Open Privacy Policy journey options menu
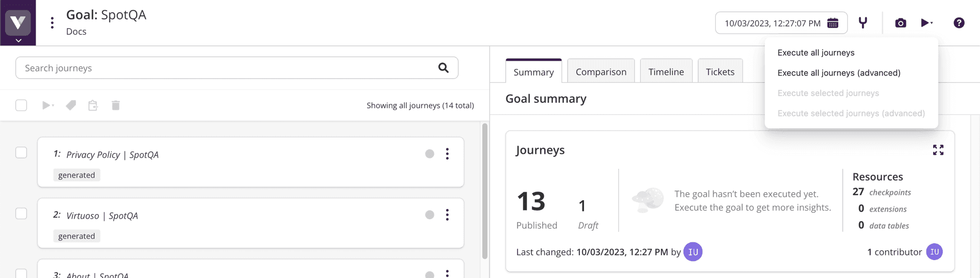Screen dimensions: 980x278 click(447, 154)
